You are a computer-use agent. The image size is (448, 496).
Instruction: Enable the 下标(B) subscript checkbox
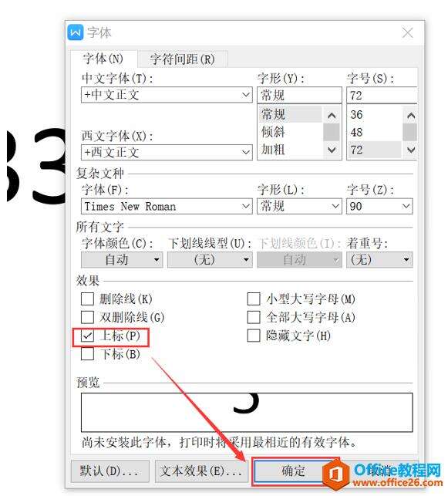(88, 353)
